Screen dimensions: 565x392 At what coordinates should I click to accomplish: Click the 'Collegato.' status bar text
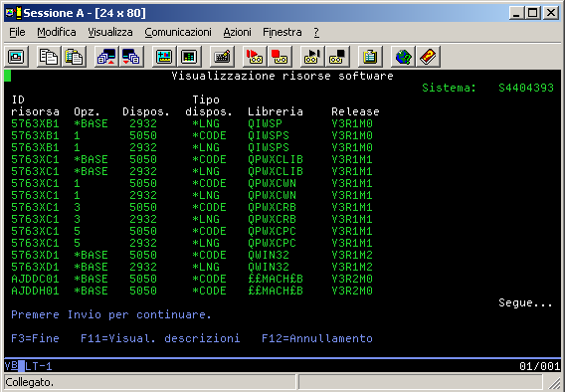click(29, 382)
